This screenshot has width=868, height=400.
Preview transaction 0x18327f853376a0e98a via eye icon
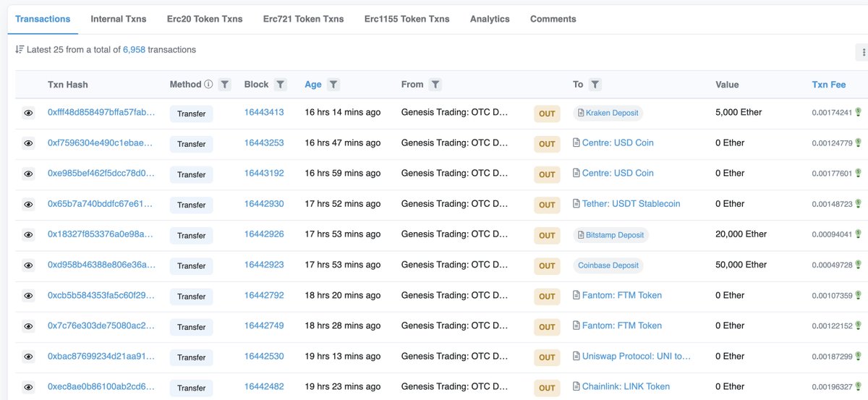click(x=28, y=235)
